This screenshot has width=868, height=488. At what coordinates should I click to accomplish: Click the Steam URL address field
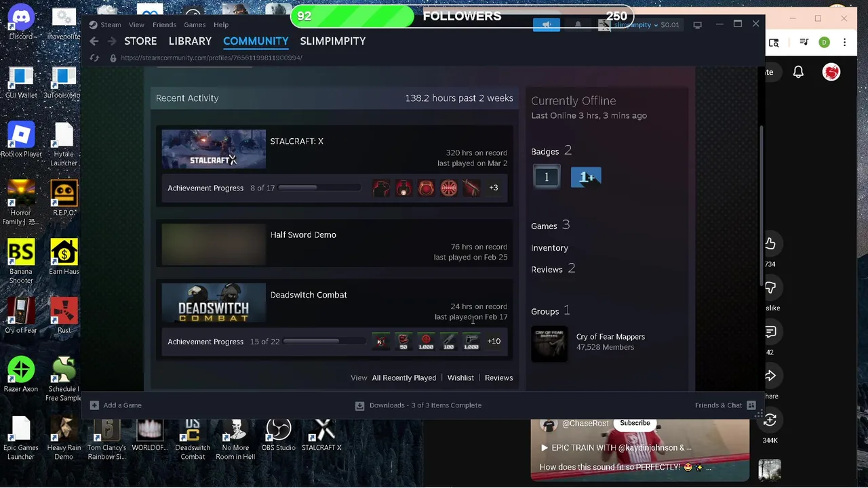click(x=212, y=58)
